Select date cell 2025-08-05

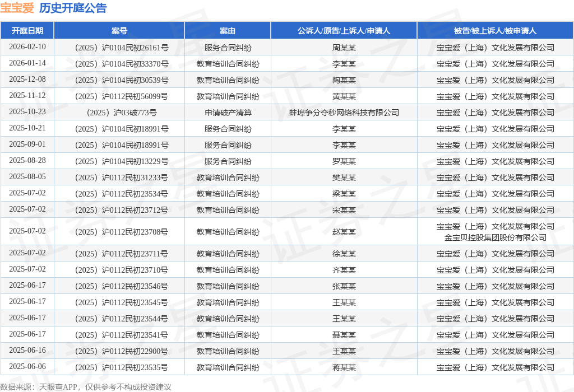[x=27, y=176]
